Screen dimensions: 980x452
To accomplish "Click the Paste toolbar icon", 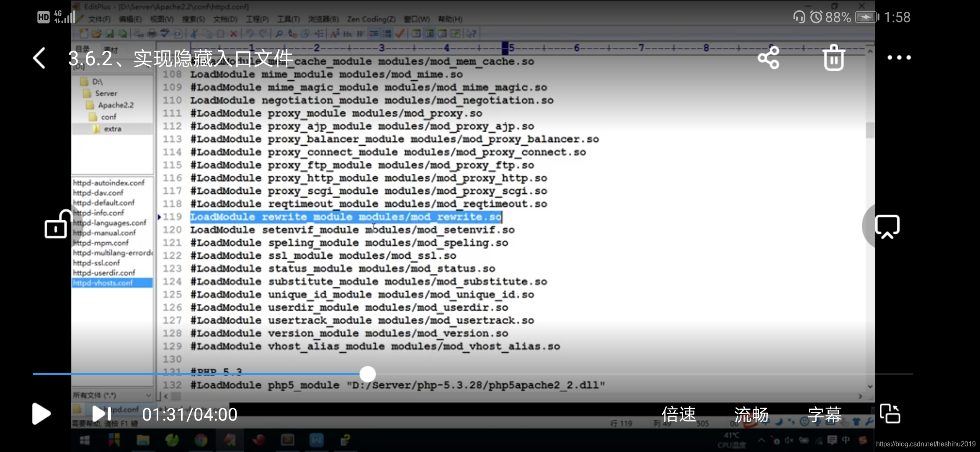I will (x=220, y=33).
